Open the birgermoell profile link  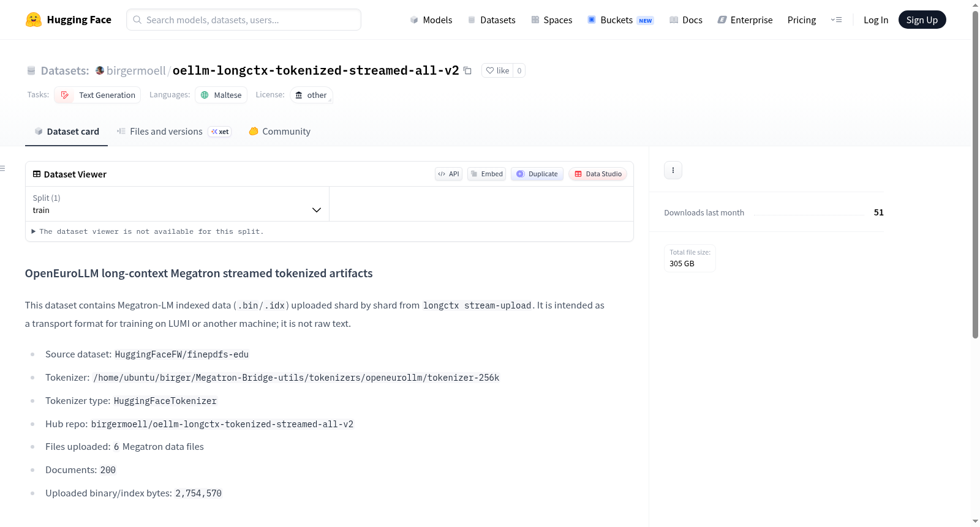coord(136,70)
